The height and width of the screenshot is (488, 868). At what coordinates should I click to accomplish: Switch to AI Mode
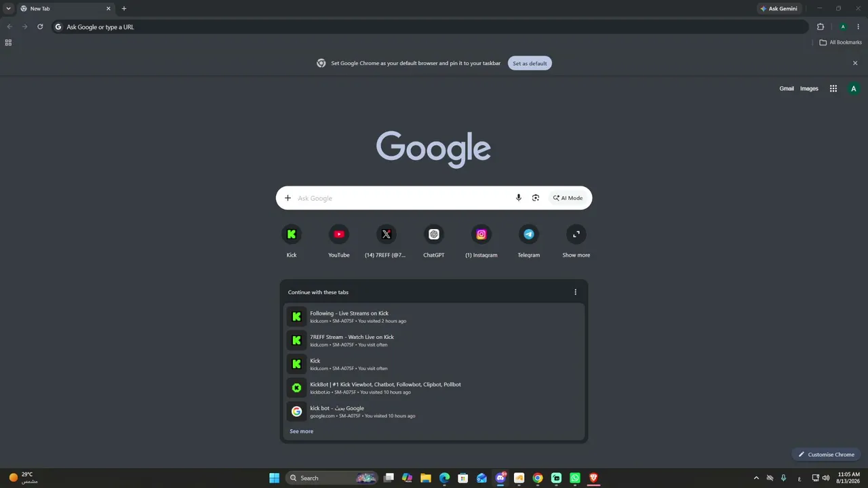point(568,198)
